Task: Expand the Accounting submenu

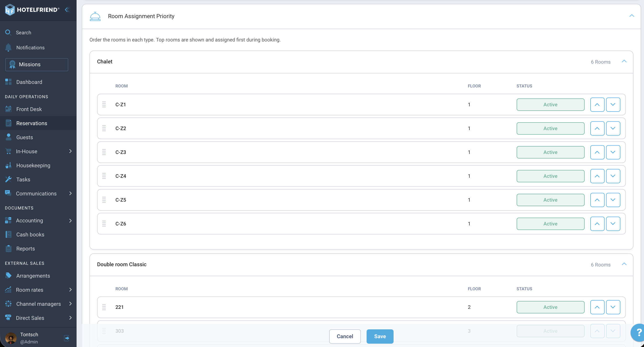Action: point(71,221)
